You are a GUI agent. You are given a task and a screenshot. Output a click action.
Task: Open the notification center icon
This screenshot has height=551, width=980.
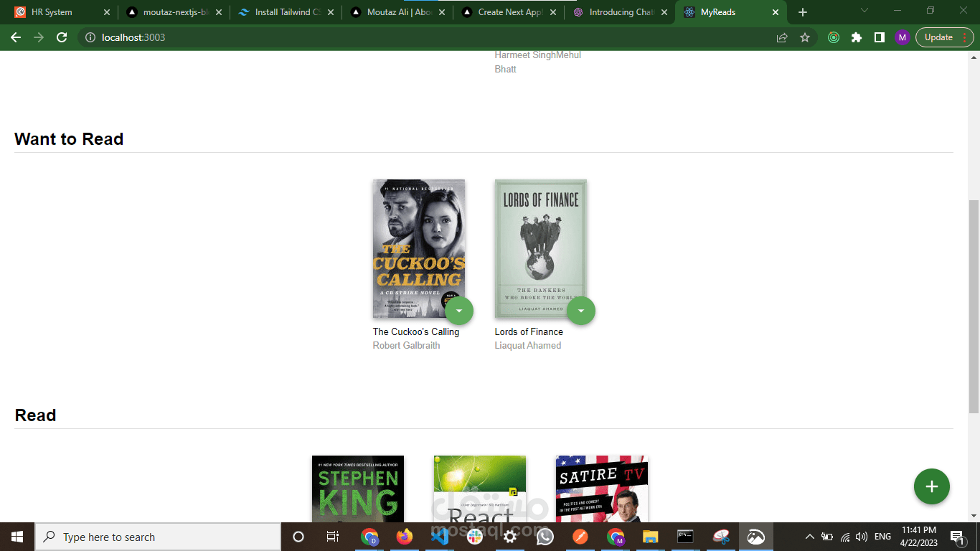click(x=958, y=537)
